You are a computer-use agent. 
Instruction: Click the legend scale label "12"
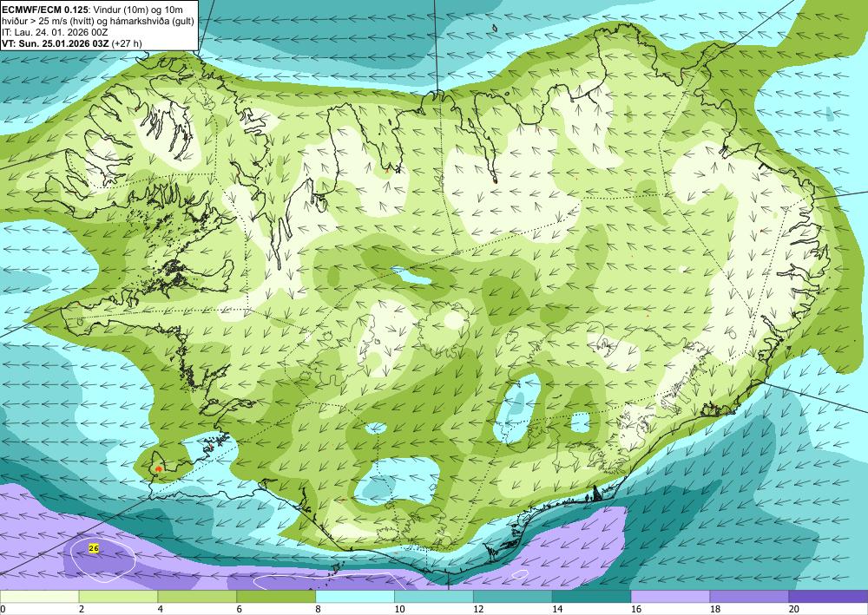coord(478,609)
